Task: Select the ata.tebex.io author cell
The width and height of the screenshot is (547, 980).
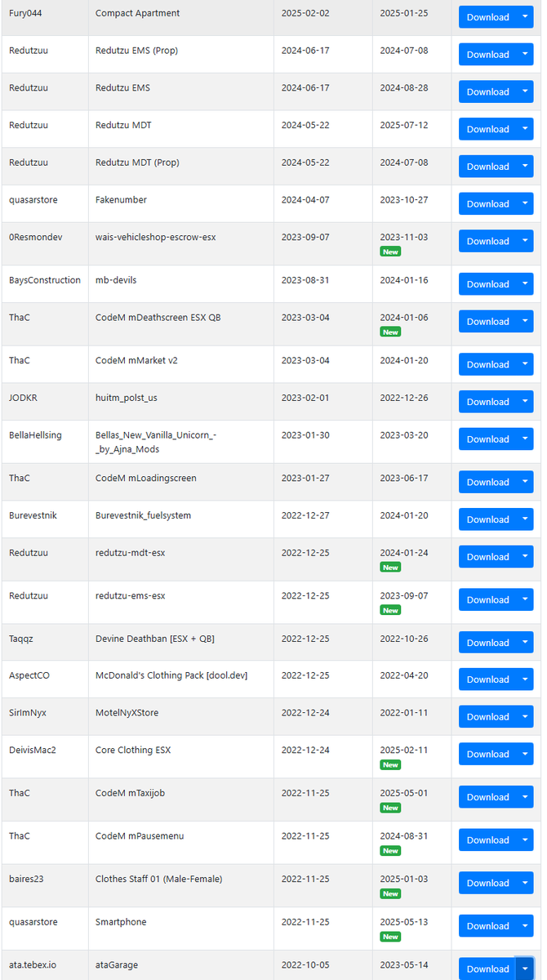Action: [x=45, y=965]
